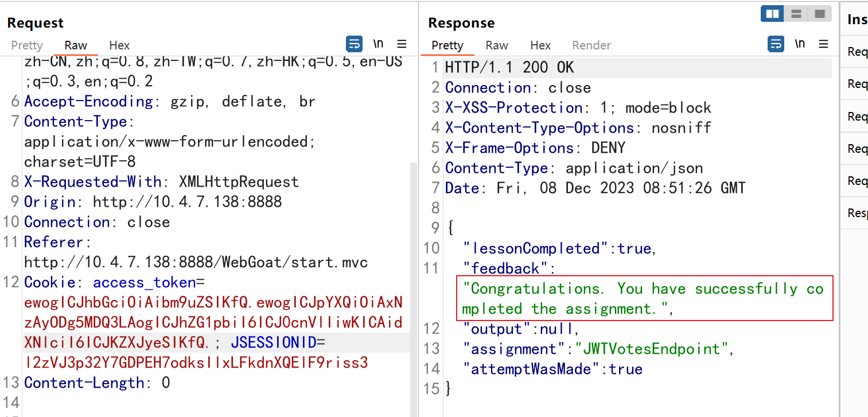The width and height of the screenshot is (868, 417).
Task: Click the Referer header name
Action: pos(54,242)
